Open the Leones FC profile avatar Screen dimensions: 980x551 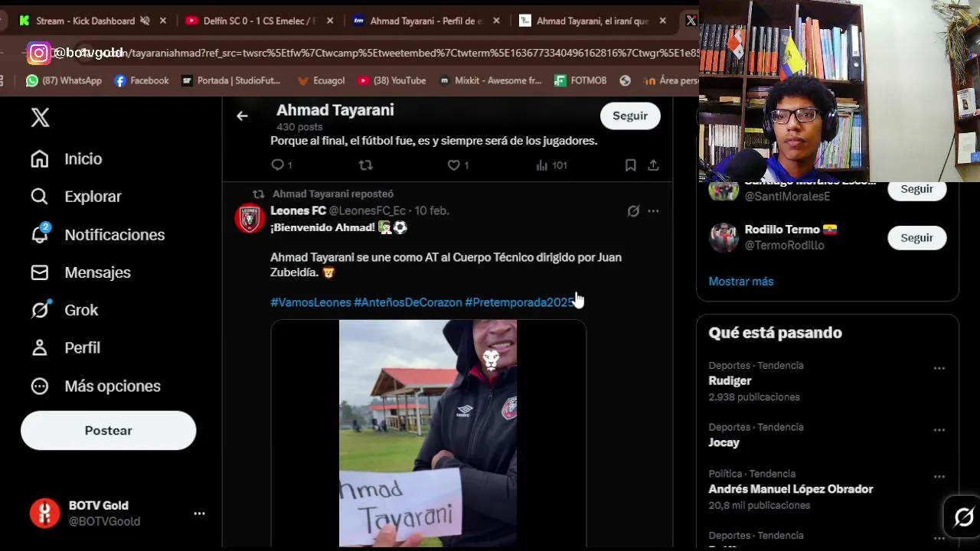tap(249, 219)
